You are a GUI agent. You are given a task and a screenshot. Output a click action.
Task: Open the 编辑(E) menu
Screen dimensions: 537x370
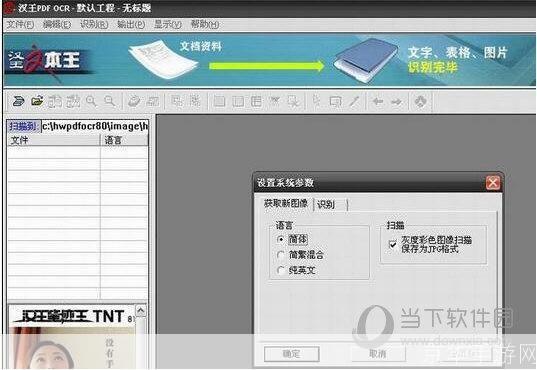(x=57, y=24)
